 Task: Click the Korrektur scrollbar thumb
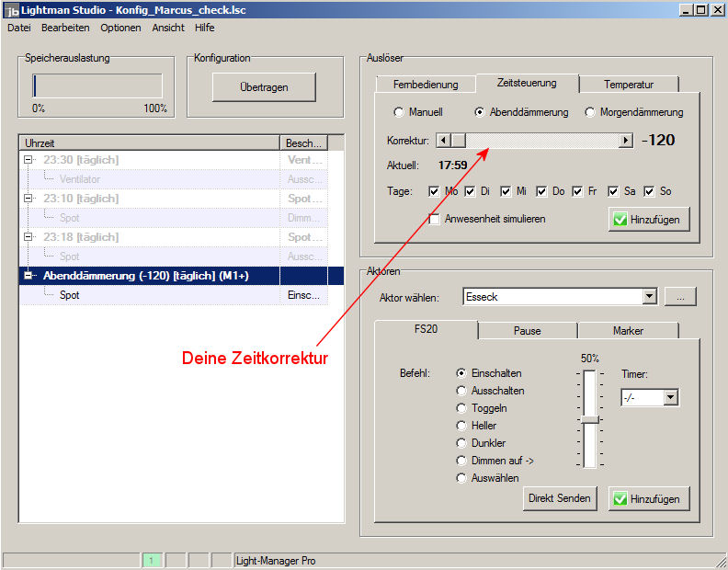pos(459,141)
